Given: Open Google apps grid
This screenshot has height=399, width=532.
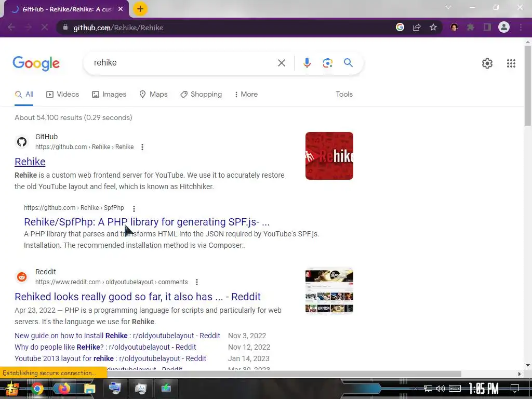Looking at the screenshot, I should pos(511,63).
